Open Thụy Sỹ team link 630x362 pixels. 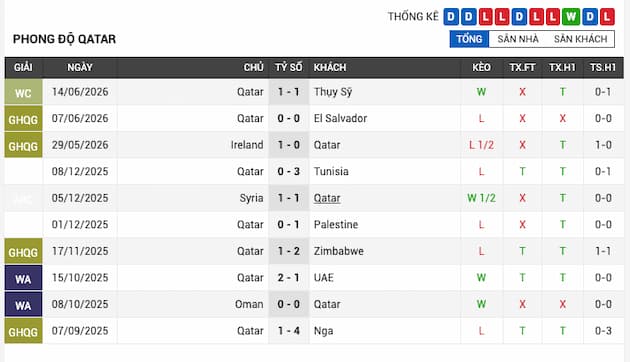tap(333, 92)
